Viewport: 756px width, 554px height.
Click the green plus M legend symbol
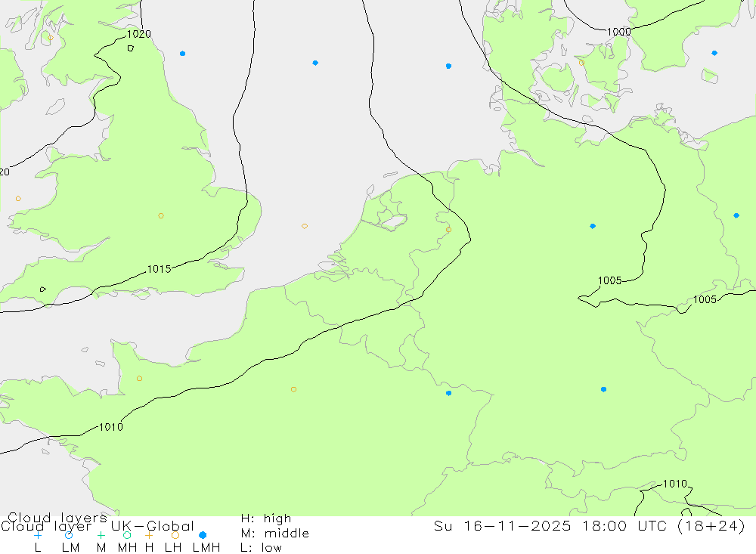pos(101,535)
